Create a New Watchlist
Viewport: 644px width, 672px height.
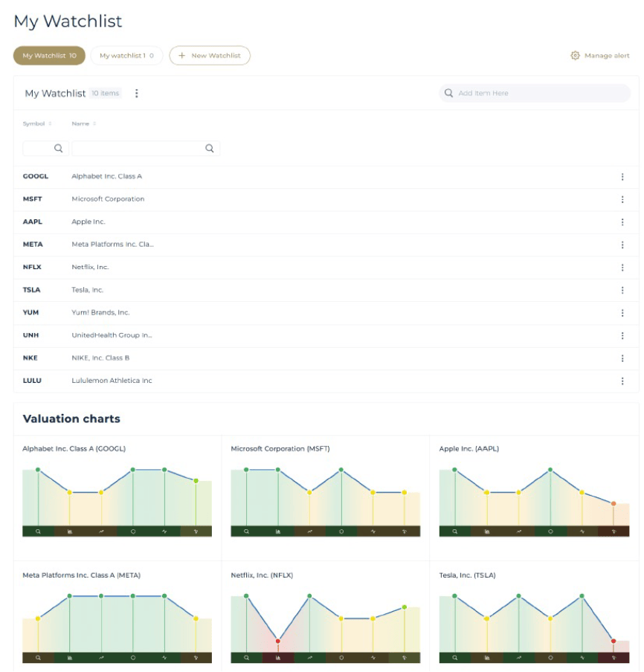coord(210,56)
